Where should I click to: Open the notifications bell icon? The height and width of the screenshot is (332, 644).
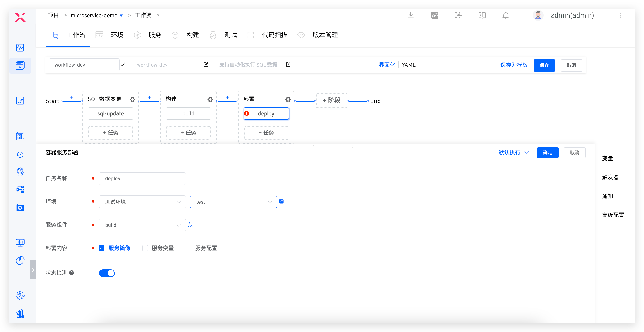(x=506, y=15)
